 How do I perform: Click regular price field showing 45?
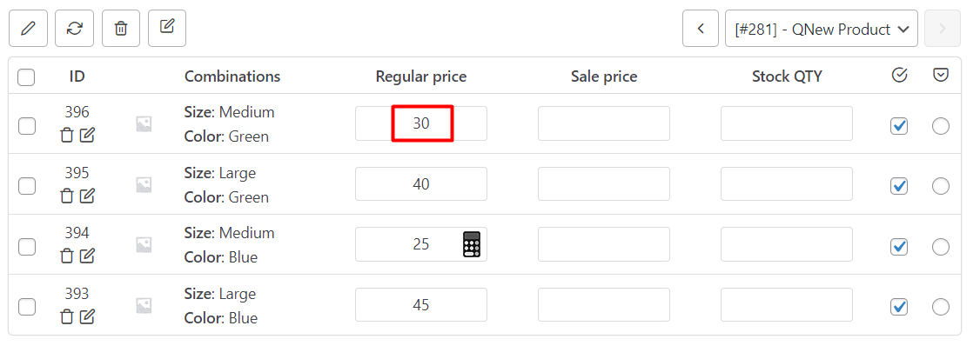pos(421,305)
